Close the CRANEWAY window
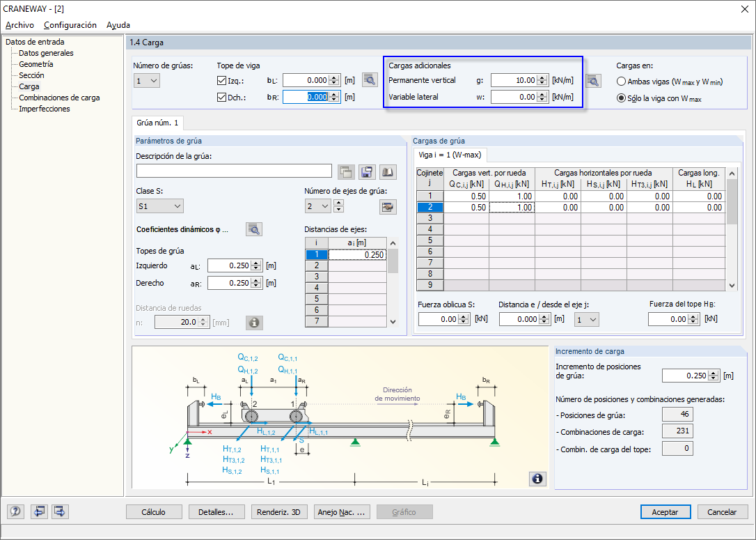This screenshot has height=540, width=756. coord(744,9)
